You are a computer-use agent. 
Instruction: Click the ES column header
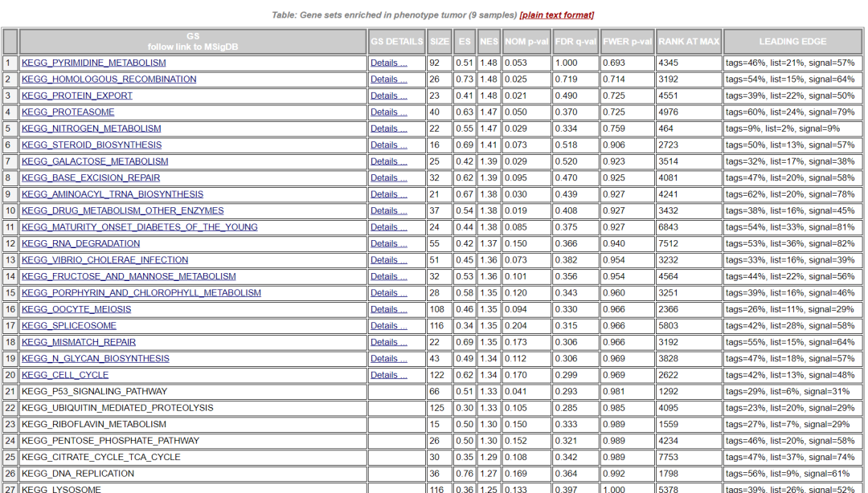point(465,42)
